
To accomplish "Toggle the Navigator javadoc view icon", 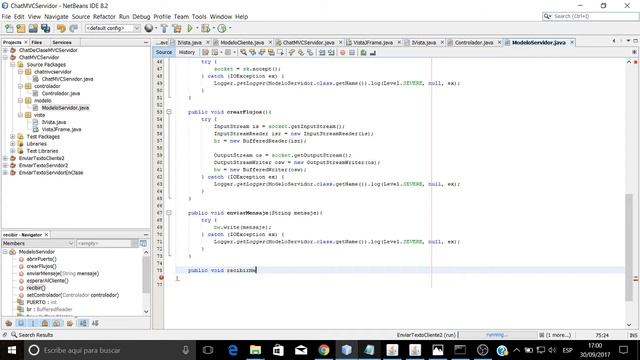I will coord(143,243).
